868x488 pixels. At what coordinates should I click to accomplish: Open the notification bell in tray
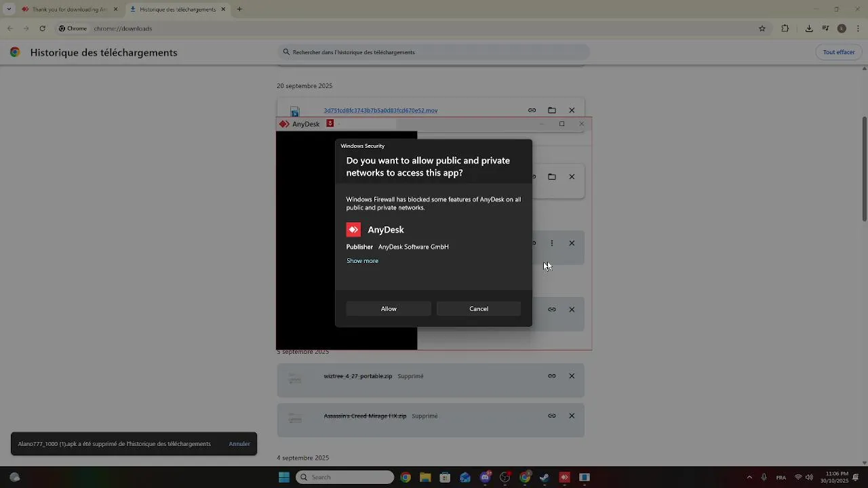[856, 477]
